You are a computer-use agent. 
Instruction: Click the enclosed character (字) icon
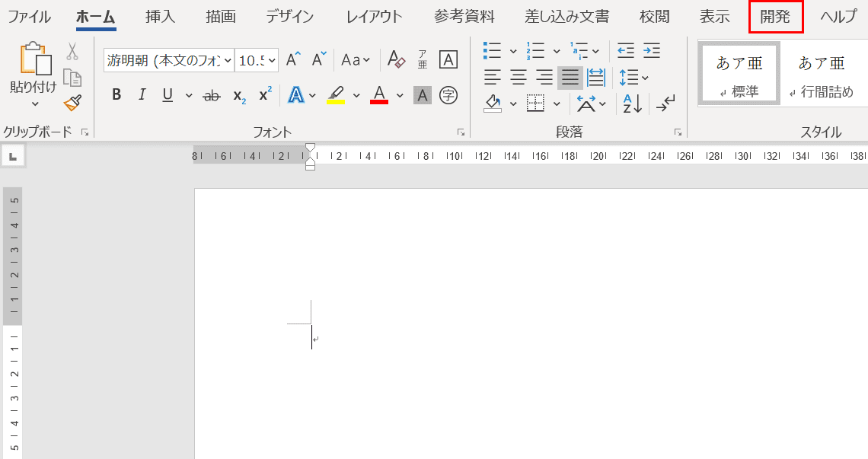tap(448, 95)
